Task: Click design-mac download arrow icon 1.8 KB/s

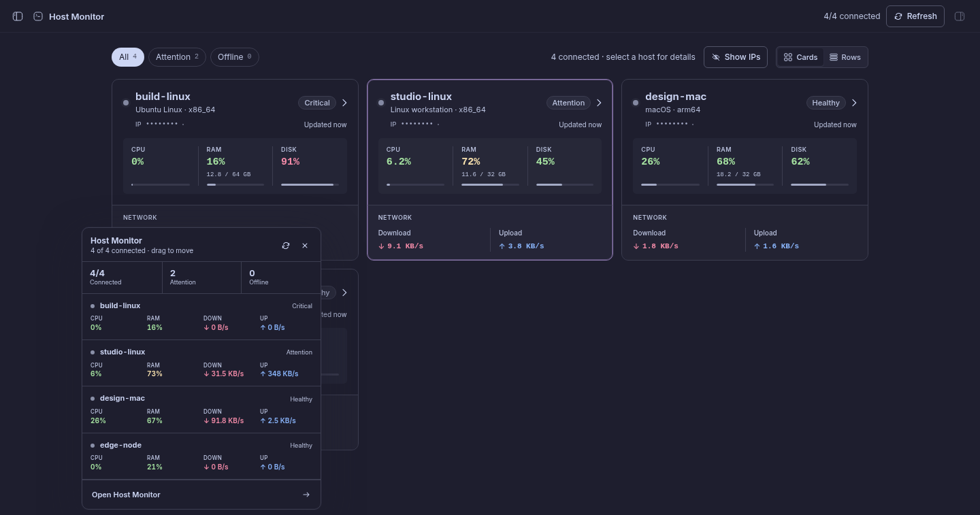Action: point(636,246)
